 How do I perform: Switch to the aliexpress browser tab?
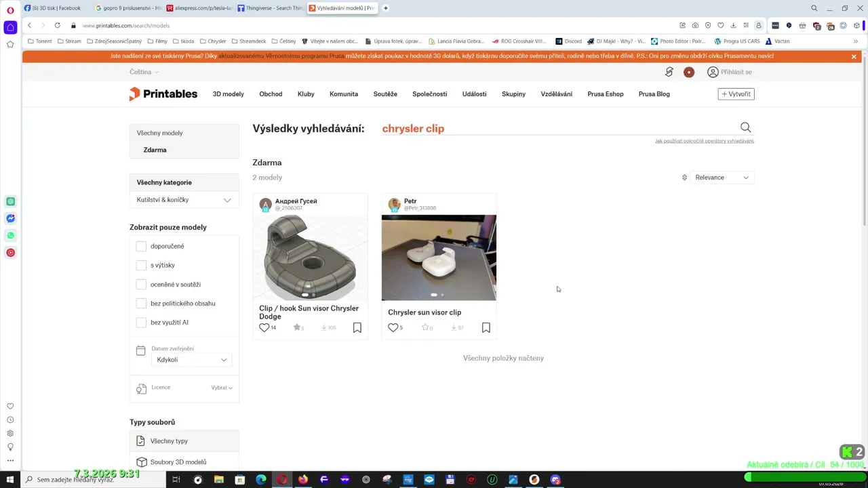click(x=199, y=8)
